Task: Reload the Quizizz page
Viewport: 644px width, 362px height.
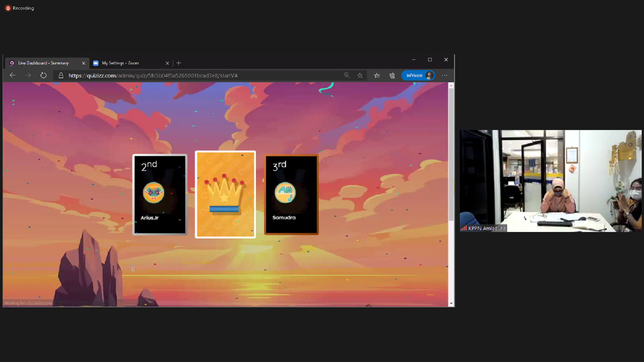Action: [43, 75]
